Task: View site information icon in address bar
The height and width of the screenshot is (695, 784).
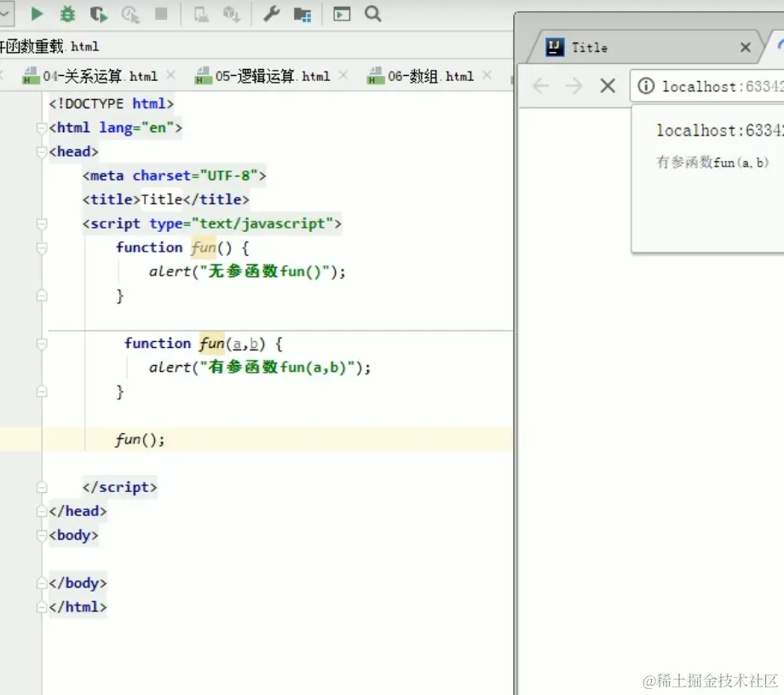Action: click(646, 86)
